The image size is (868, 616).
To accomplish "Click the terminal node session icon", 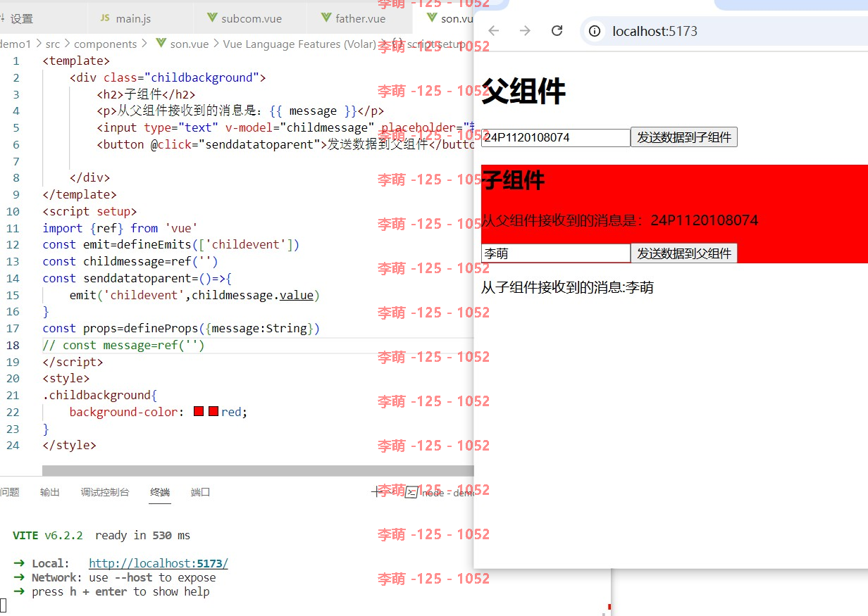I will pyautogui.click(x=411, y=493).
